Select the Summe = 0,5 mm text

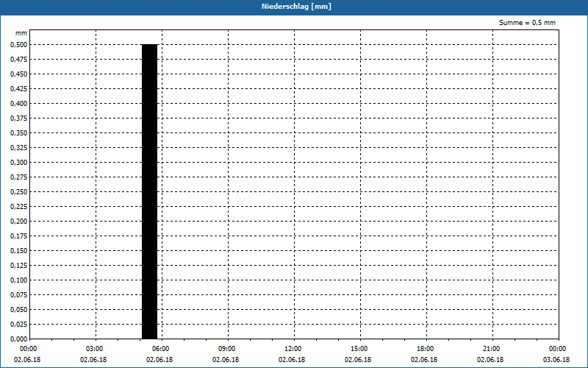(x=527, y=23)
